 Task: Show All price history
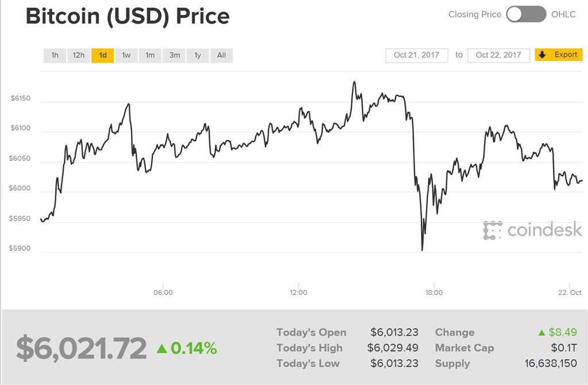pyautogui.click(x=222, y=55)
